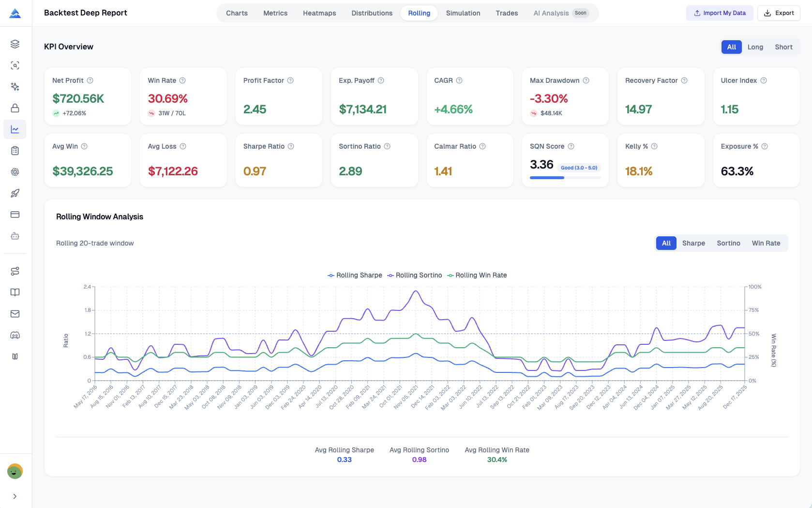Click the Import My Data button
This screenshot has height=508, width=812.
pos(720,13)
